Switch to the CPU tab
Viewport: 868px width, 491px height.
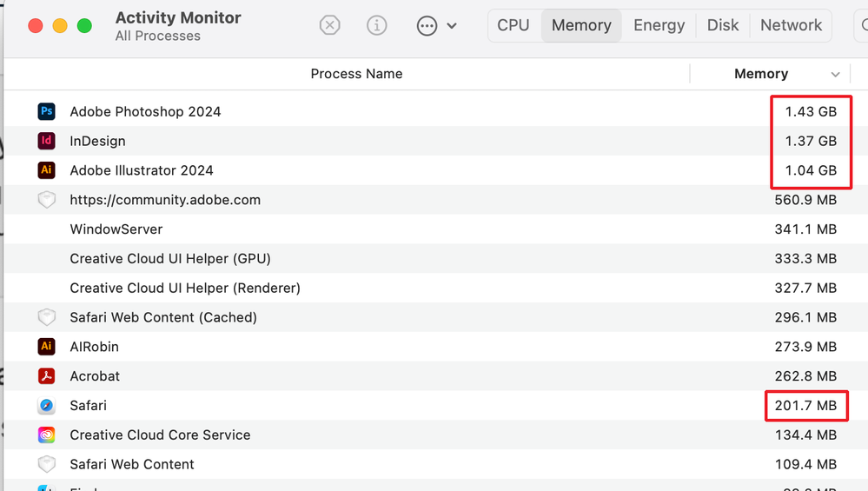point(514,25)
